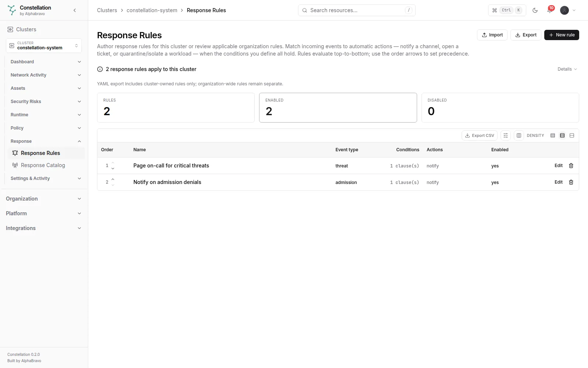Filter by the Enabled stat card
This screenshot has height=368, width=588.
338,107
